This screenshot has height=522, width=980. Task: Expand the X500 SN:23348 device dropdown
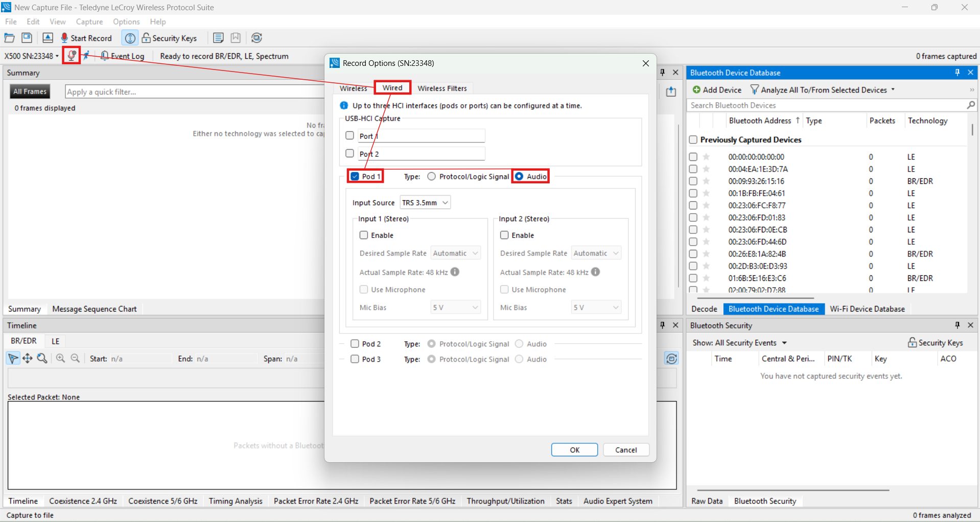click(57, 56)
